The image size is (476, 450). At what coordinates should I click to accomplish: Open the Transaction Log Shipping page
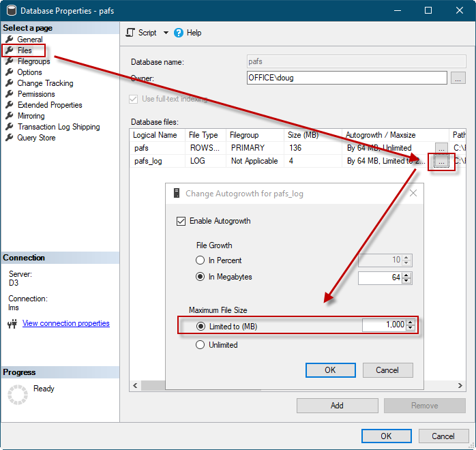[59, 127]
